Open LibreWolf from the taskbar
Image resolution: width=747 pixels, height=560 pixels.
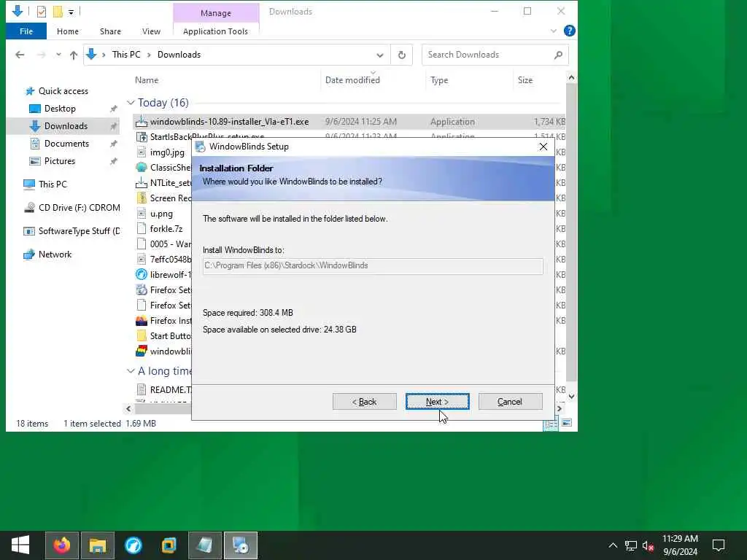point(133,545)
